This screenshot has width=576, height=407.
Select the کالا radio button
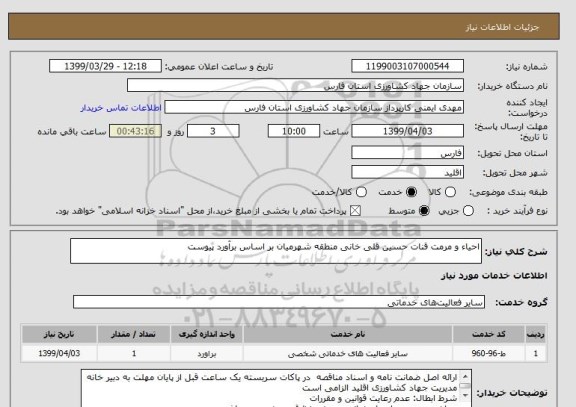point(450,192)
